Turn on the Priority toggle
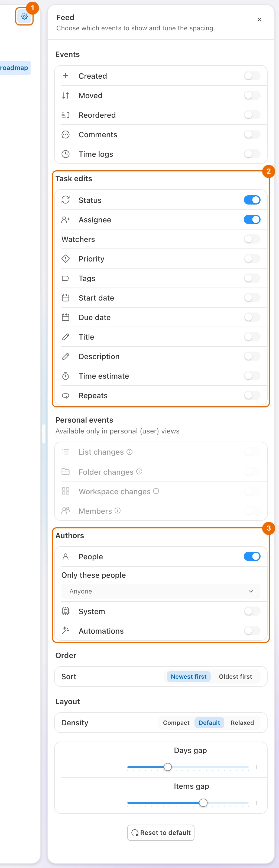 (252, 259)
